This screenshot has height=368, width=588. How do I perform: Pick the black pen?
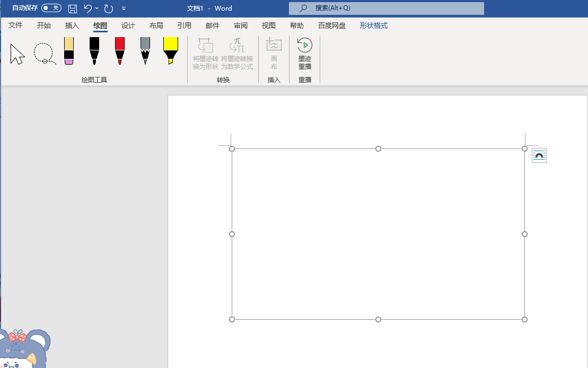pyautogui.click(x=94, y=51)
